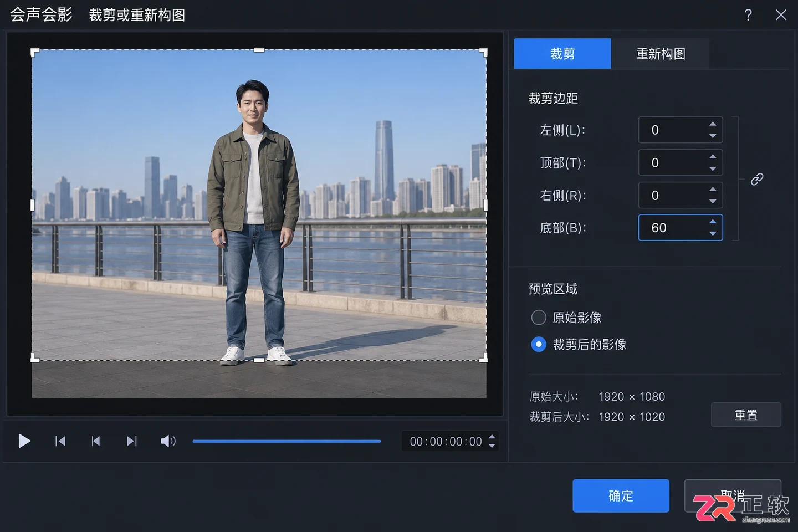Grab the top-left crop corner handle
Screen dimensions: 798x532
pos(34,53)
